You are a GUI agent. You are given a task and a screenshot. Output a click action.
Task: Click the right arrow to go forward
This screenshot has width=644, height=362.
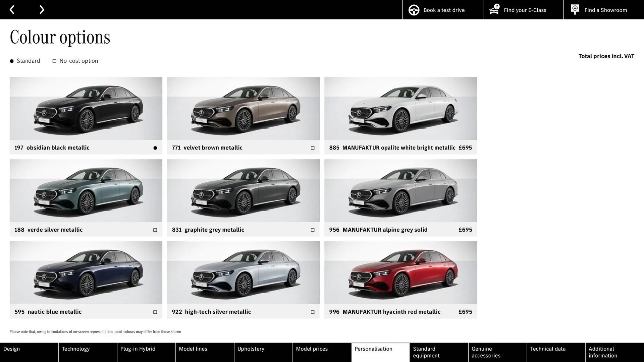coord(42,9)
